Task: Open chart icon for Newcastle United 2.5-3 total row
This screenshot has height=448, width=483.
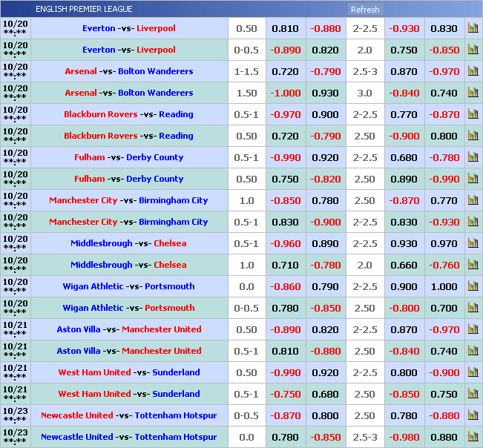Action: click(473, 437)
